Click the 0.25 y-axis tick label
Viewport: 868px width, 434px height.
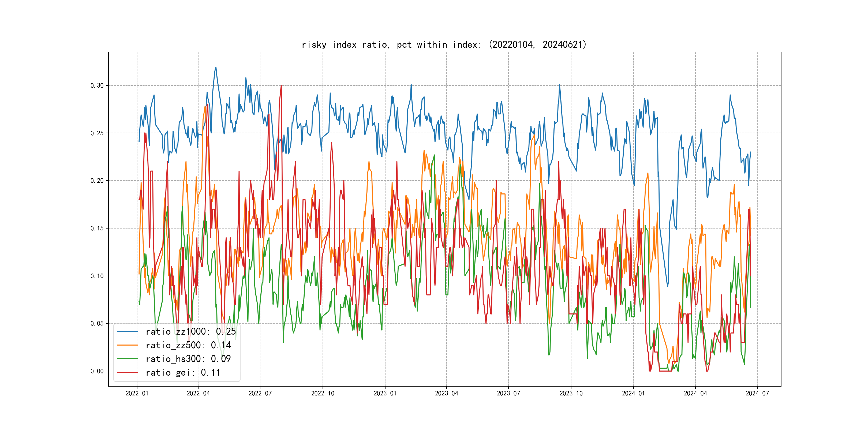97,133
